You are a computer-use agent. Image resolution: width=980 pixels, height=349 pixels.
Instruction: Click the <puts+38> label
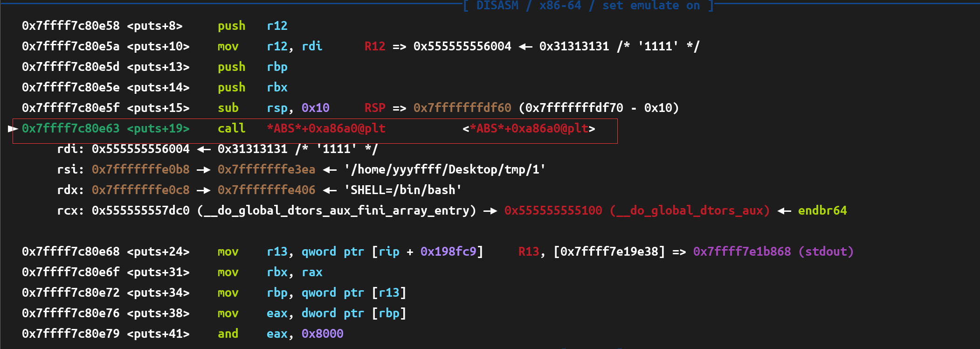pos(158,313)
